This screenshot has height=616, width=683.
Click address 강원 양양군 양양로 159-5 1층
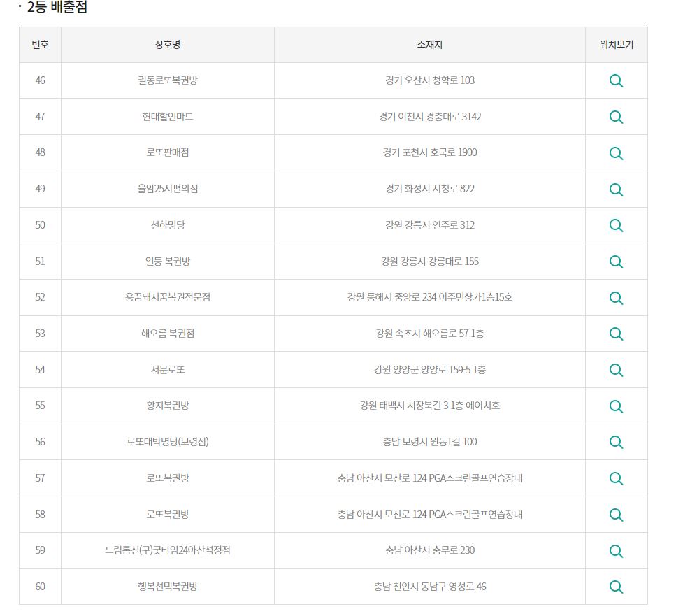(x=430, y=370)
